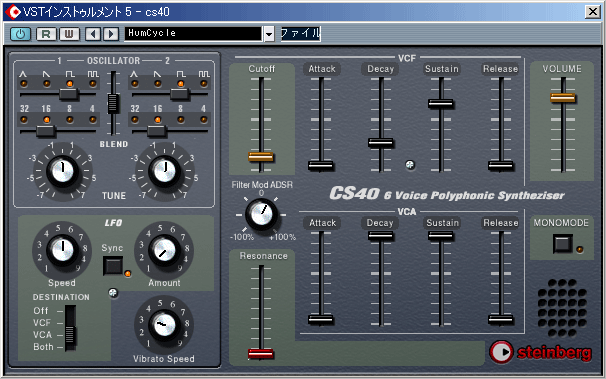Screen dimensions: 606x379
Task: Select oscillator 2 square waveform LED
Action: point(180,83)
